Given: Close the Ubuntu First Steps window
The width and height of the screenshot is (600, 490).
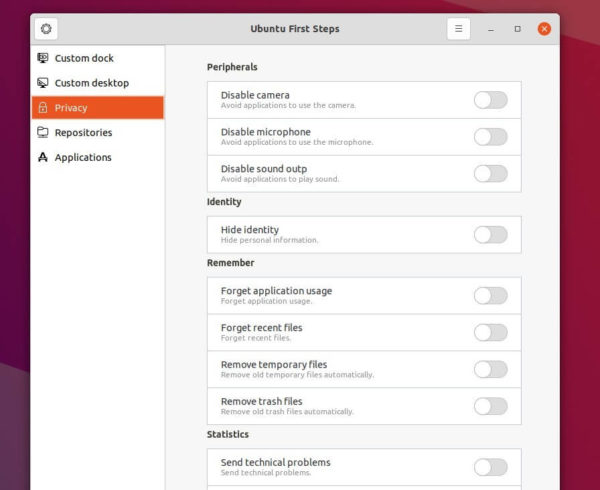Looking at the screenshot, I should coord(544,29).
